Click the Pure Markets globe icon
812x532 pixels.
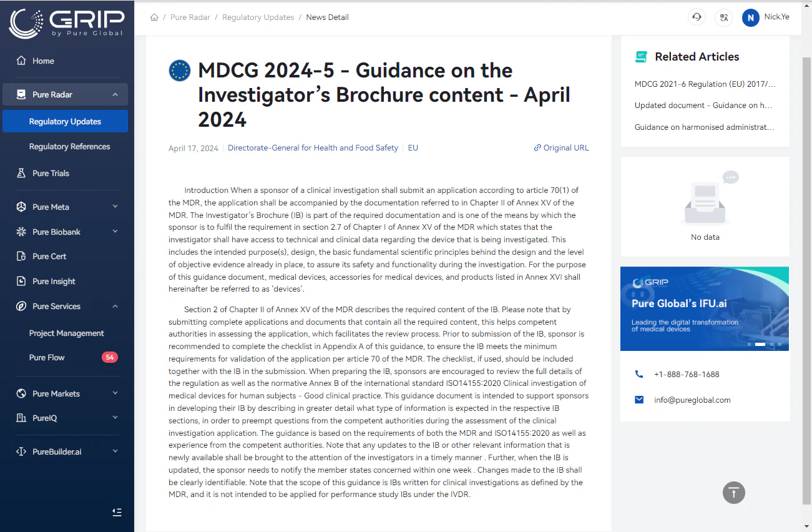pyautogui.click(x=21, y=393)
